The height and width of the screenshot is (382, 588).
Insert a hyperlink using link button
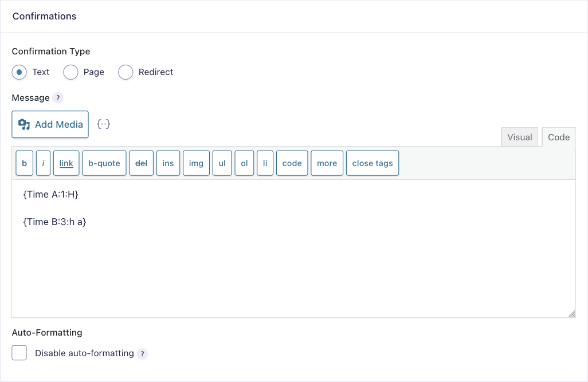click(x=66, y=163)
